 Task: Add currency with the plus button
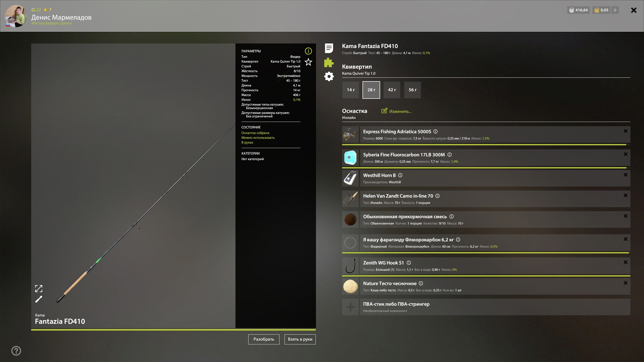point(615,10)
